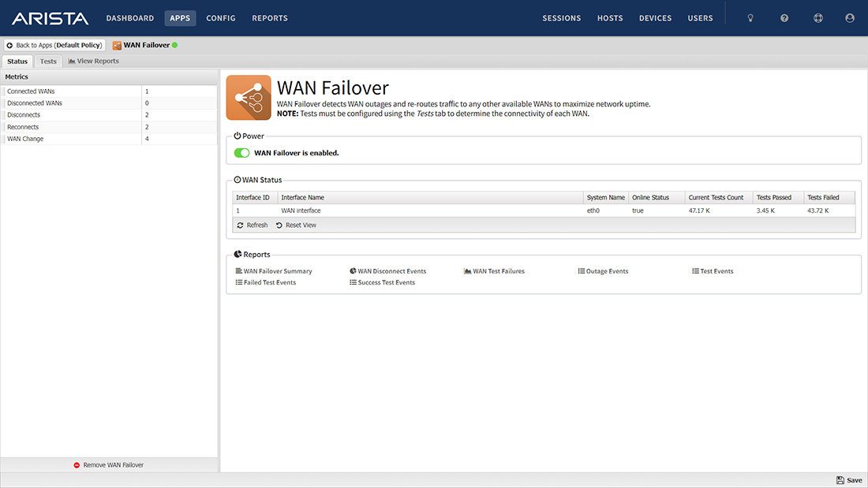Click the '43.72 K' tests failed cell

tap(829, 210)
